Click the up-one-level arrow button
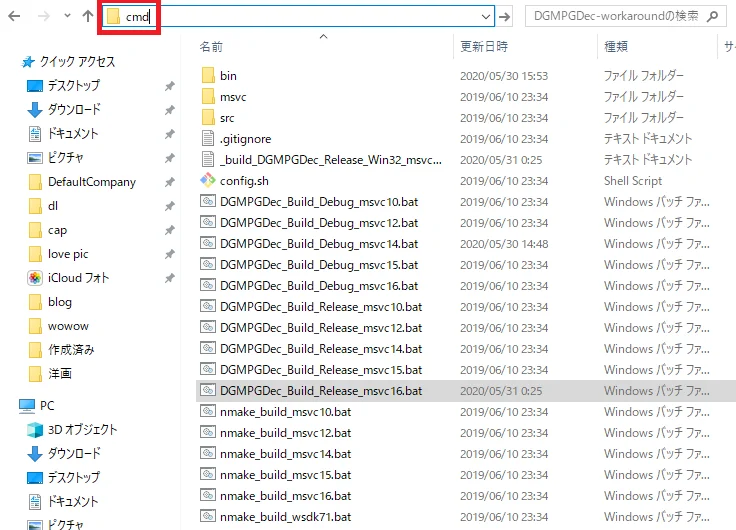 pos(88,17)
